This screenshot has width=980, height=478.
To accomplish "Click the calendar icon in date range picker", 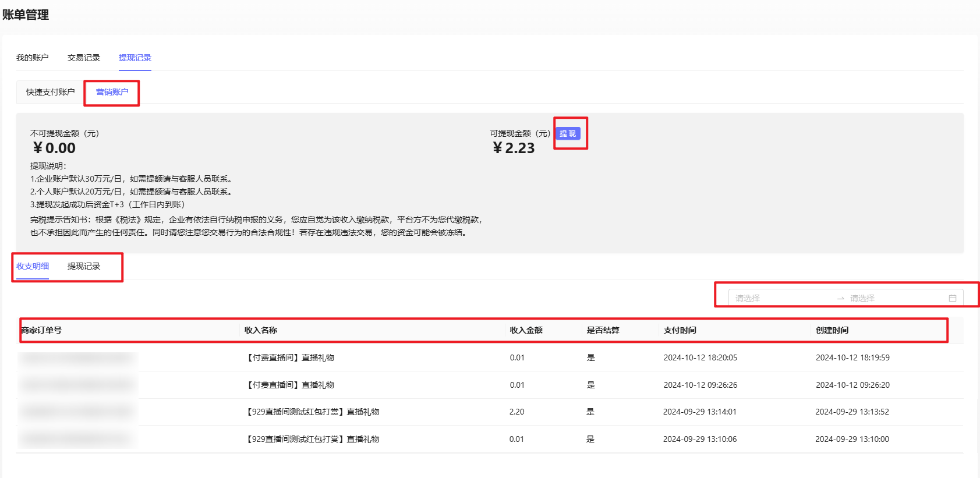I will (953, 298).
